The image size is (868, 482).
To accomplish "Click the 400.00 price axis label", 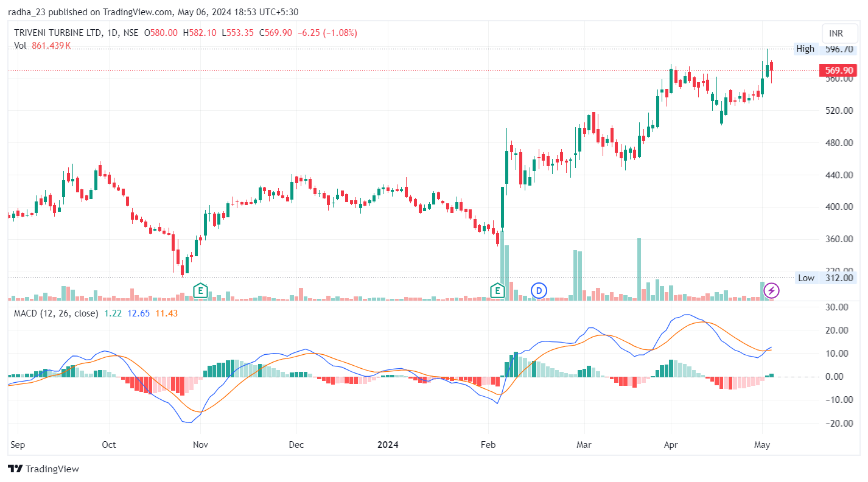I will (838, 207).
